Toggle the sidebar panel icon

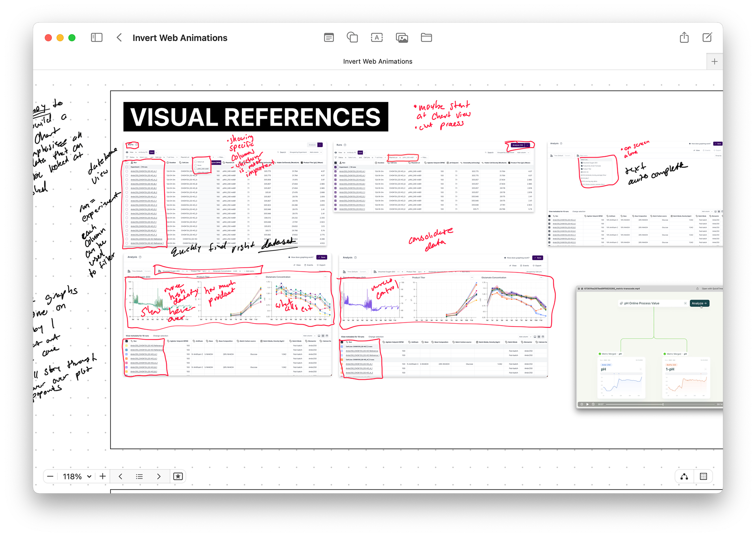click(x=96, y=37)
